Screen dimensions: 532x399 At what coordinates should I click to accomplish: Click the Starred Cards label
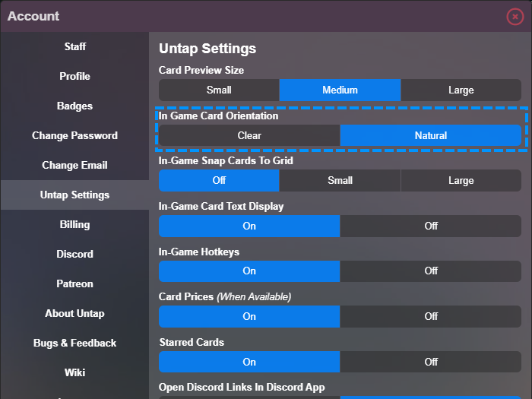point(192,342)
